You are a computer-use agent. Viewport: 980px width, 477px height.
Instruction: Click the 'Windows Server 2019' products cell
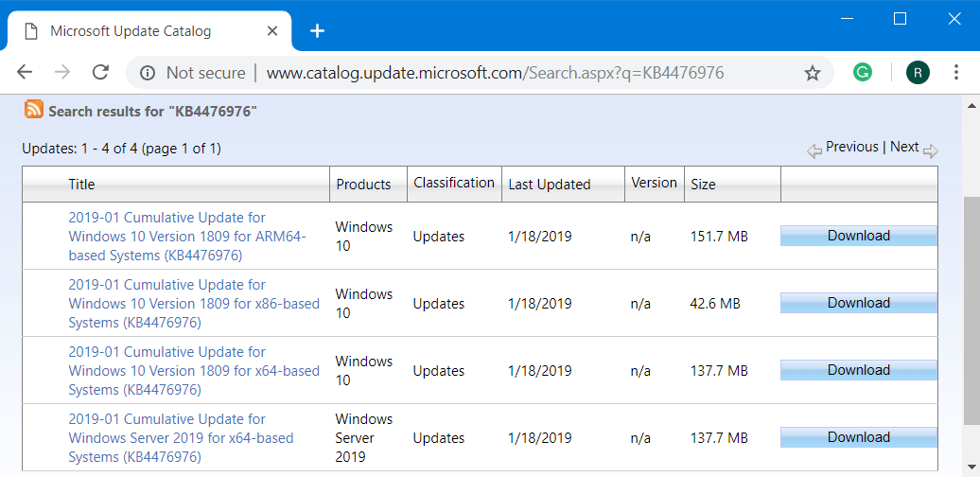click(364, 438)
